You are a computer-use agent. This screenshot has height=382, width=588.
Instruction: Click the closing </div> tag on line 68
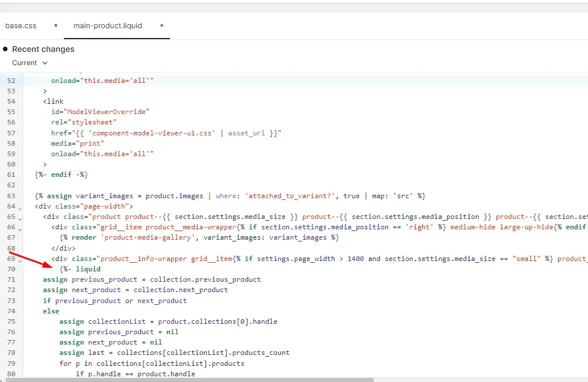pos(63,248)
